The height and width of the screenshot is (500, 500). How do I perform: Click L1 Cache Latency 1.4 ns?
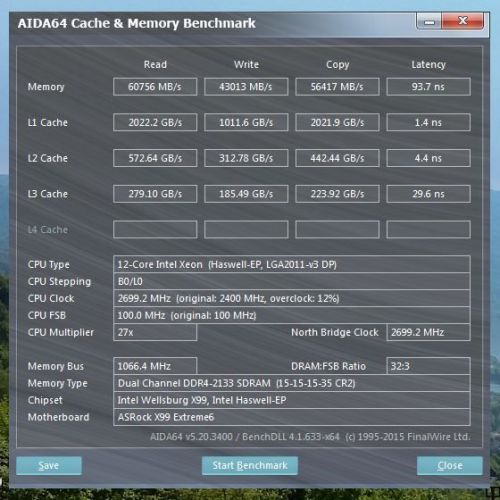coord(428,122)
